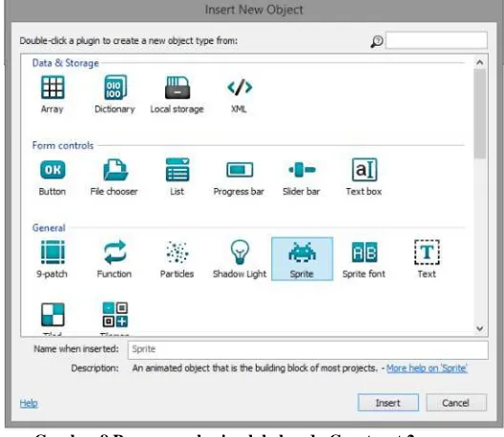Screen dimensions: 504x437
Task: Click the search magnifier icon
Action: coord(377,41)
